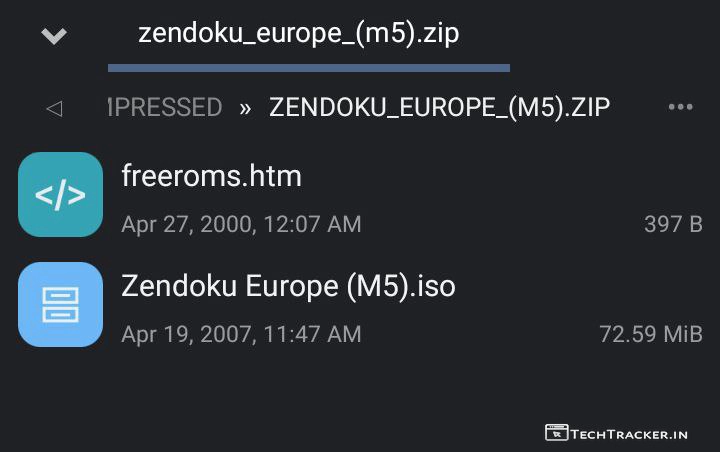Go to the truncated COMPRESSED breadcrumb folder
The height and width of the screenshot is (452, 720).
(x=165, y=108)
